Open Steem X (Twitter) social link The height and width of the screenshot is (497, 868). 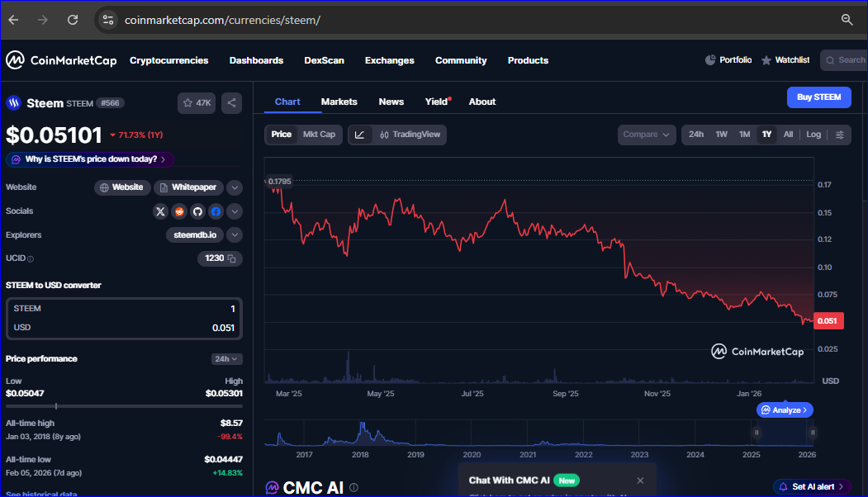coord(160,211)
